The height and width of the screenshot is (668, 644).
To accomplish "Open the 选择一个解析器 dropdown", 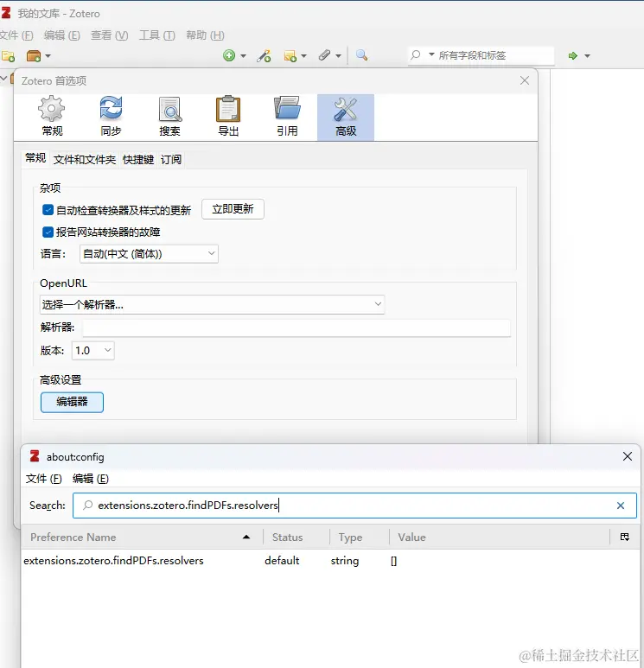I will [x=212, y=304].
